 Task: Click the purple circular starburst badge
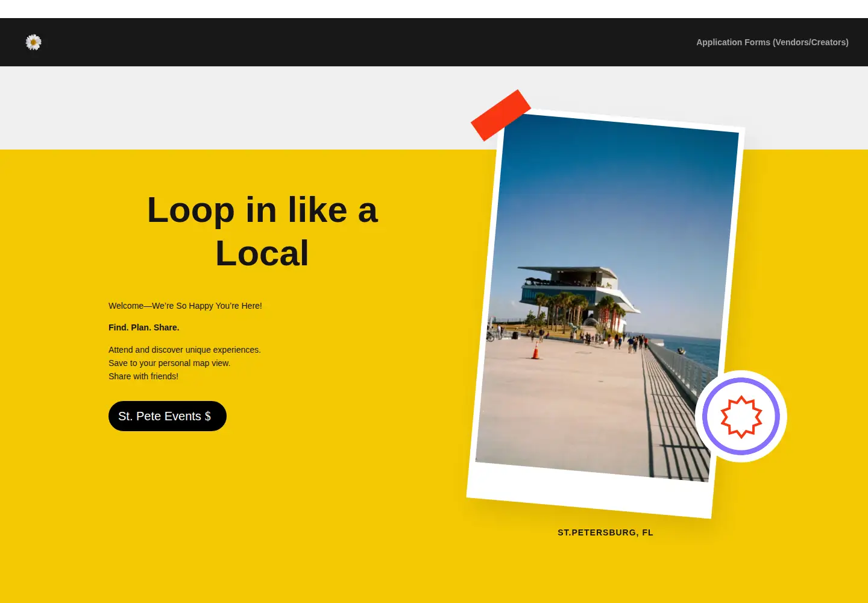pos(741,416)
